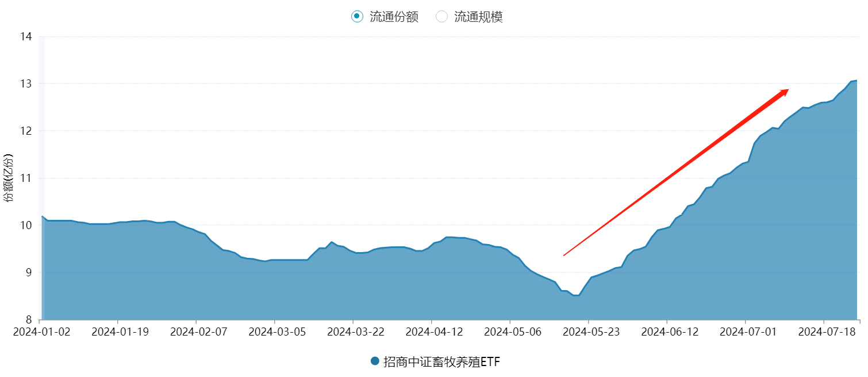Screen dimensions: 868x377
Task: Click the red arrow's arrowhead tip
Action: pos(787,90)
